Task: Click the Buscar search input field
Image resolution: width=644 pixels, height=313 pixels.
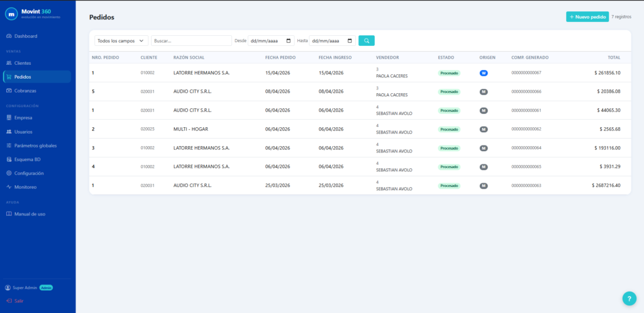Action: click(191, 41)
